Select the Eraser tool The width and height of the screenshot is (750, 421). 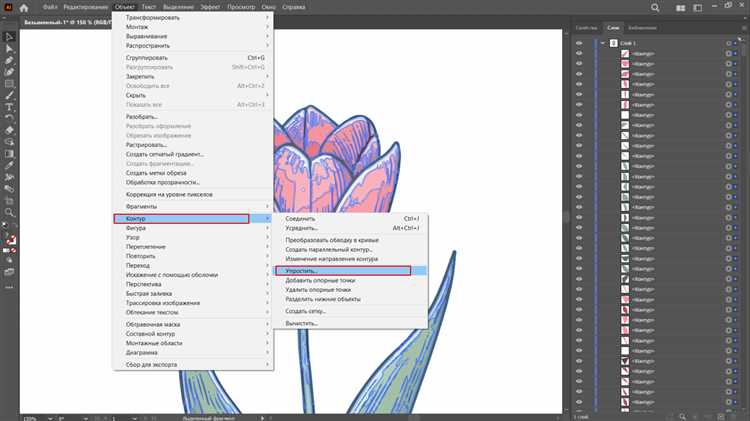[x=9, y=131]
